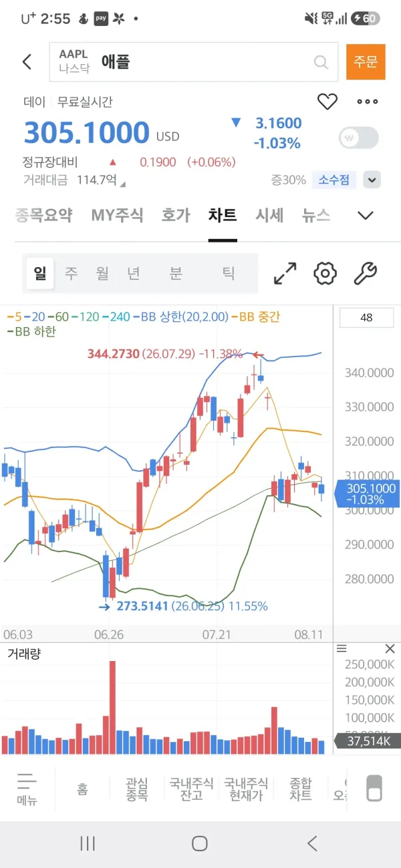
Task: Tap the 무료실시간 label
Action: (x=85, y=101)
